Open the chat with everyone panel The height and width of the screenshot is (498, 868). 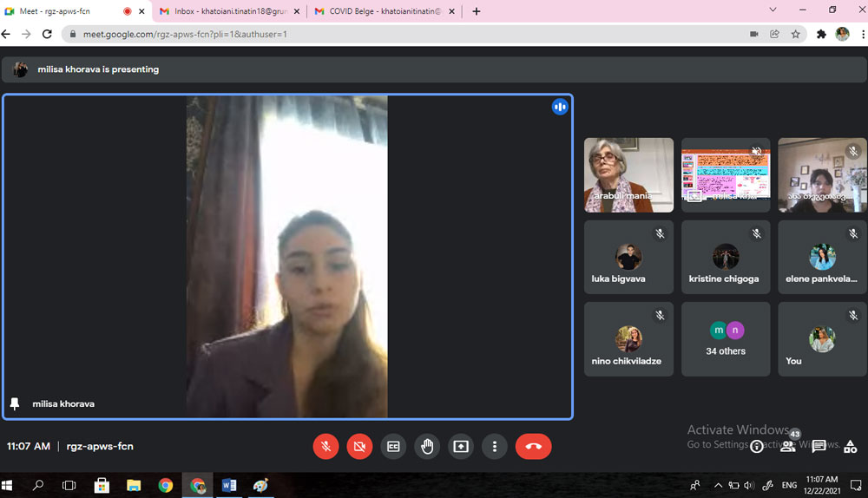819,446
